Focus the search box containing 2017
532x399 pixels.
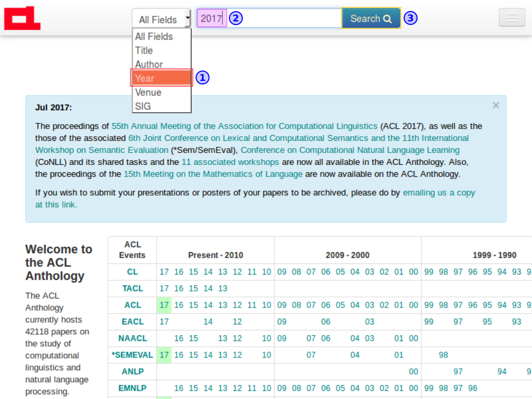click(269, 18)
